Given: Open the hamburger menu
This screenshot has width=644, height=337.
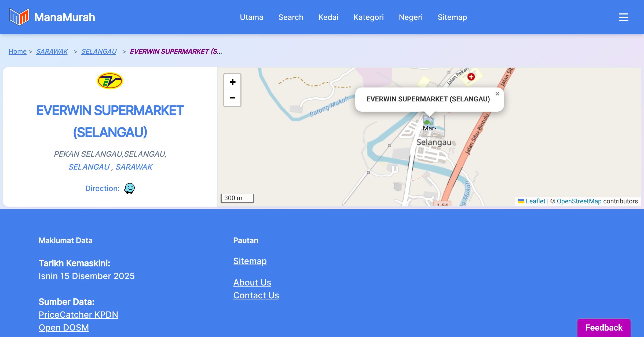Looking at the screenshot, I should tap(623, 17).
